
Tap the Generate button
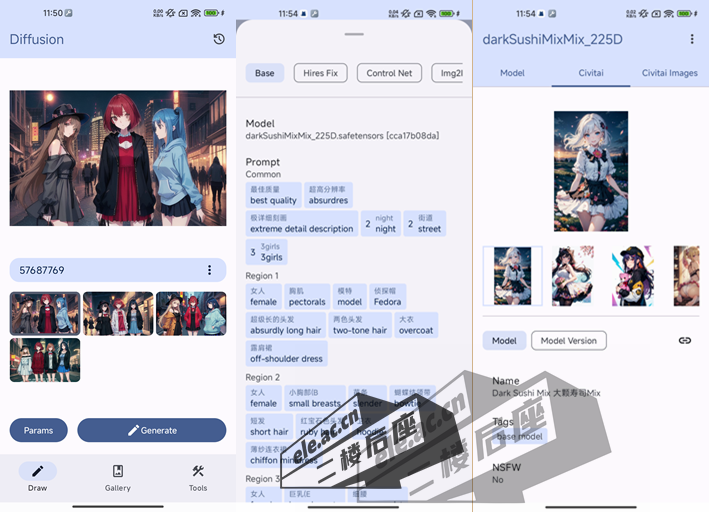click(x=151, y=430)
